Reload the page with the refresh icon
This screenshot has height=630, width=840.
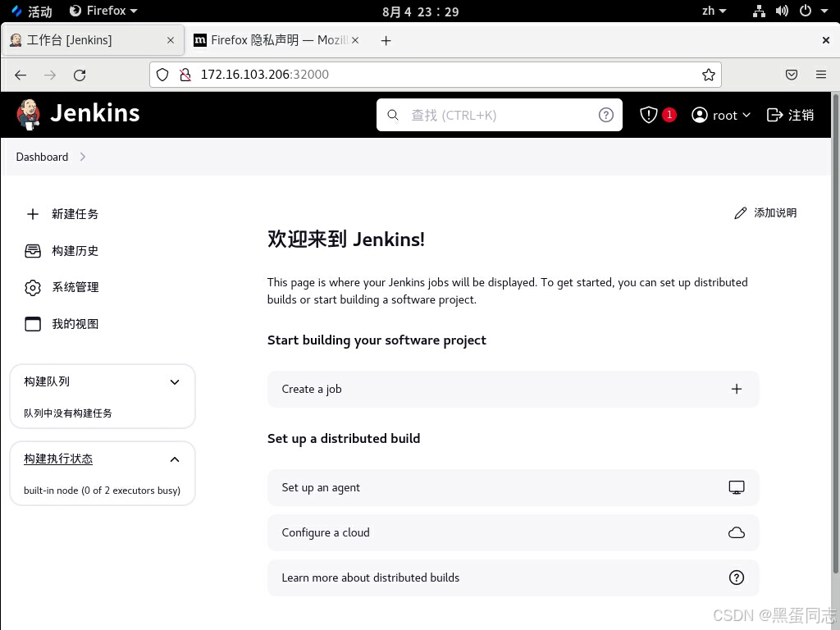[80, 75]
